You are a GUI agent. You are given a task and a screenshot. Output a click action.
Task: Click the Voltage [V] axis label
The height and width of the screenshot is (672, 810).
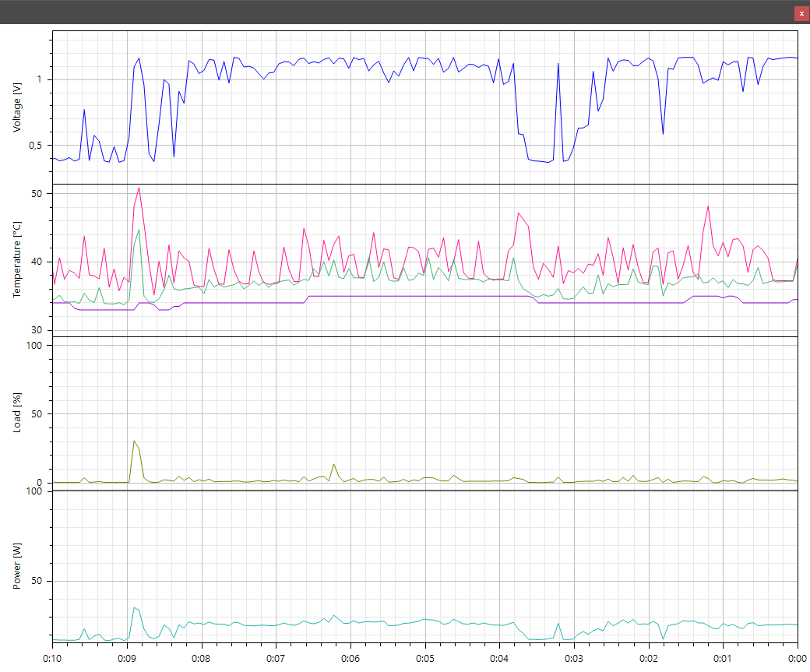click(18, 107)
